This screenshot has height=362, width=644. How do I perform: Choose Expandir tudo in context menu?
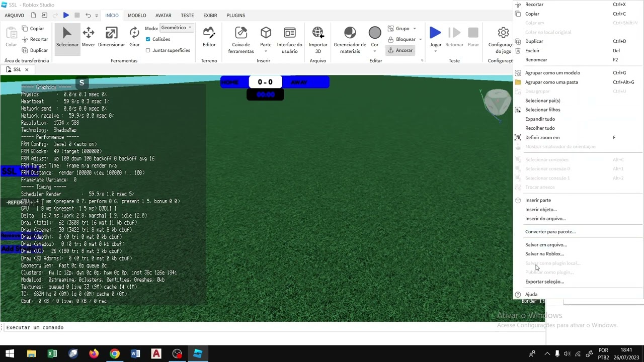point(579,119)
